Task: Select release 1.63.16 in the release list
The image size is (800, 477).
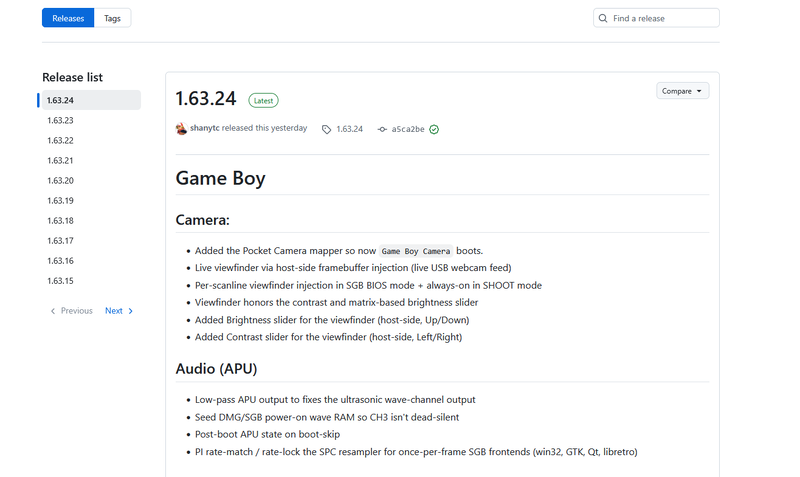Action: click(60, 261)
